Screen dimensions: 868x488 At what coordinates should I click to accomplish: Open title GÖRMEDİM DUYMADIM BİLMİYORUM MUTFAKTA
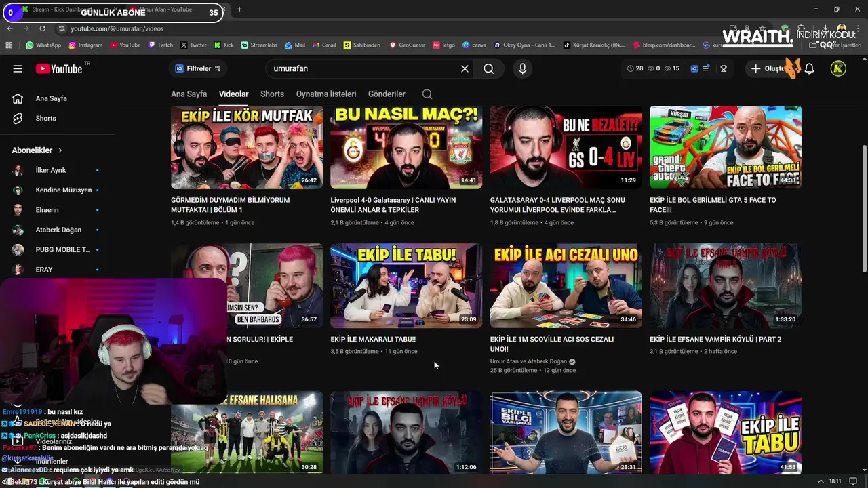click(231, 205)
